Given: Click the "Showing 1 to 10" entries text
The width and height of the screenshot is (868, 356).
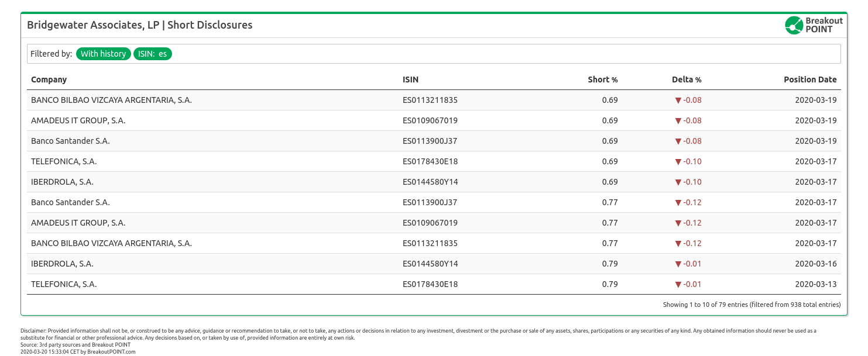Looking at the screenshot, I should coord(751,305).
